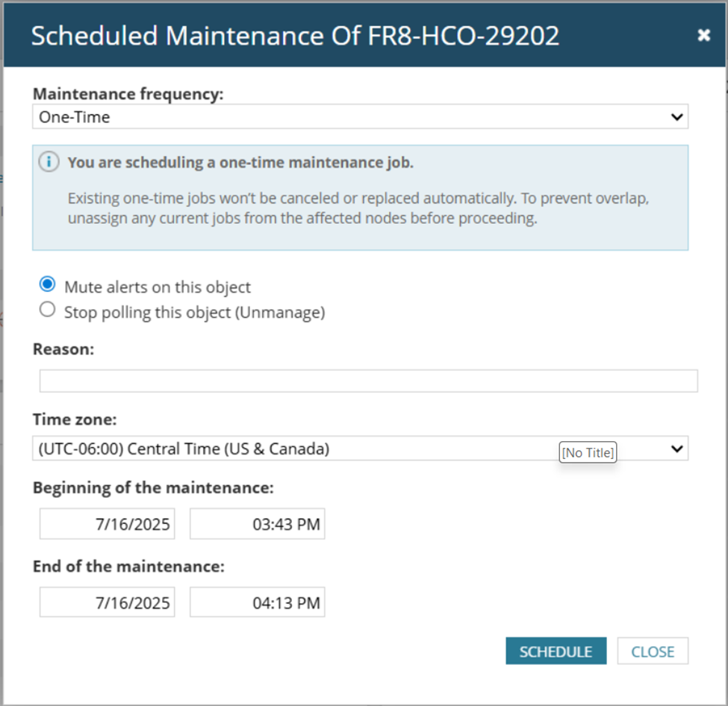Viewport: 728px width, 706px height.
Task: Click the info icon in the notice box
Action: 49,162
